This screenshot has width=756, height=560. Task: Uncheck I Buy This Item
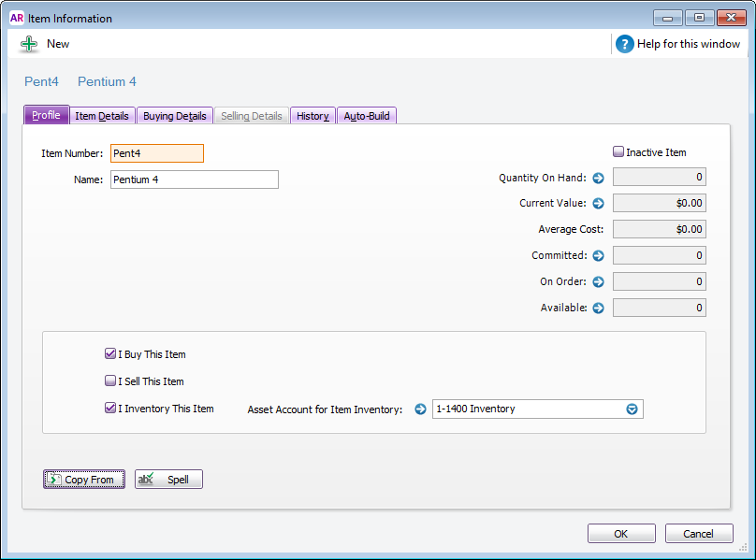[x=111, y=353]
